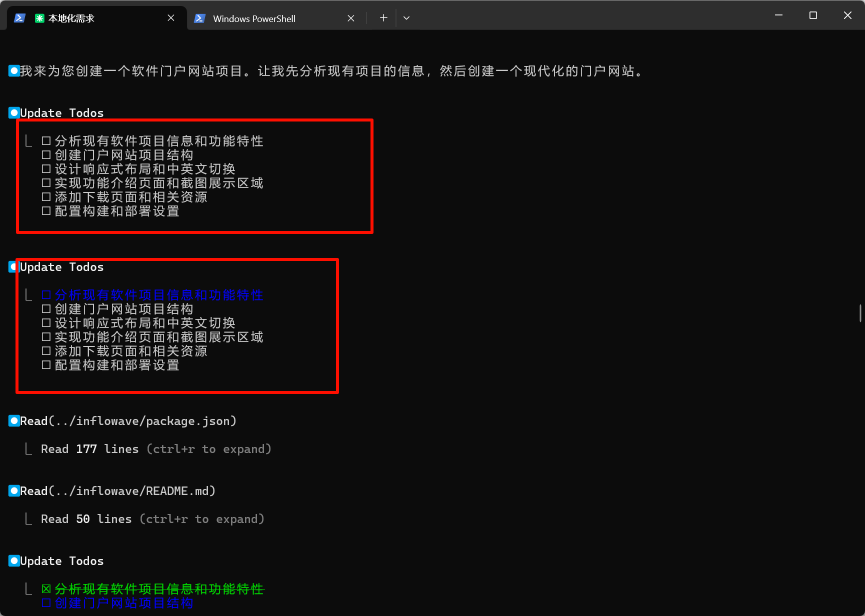Click the green asterisk icon in the first tab
The image size is (865, 616).
tap(39, 18)
